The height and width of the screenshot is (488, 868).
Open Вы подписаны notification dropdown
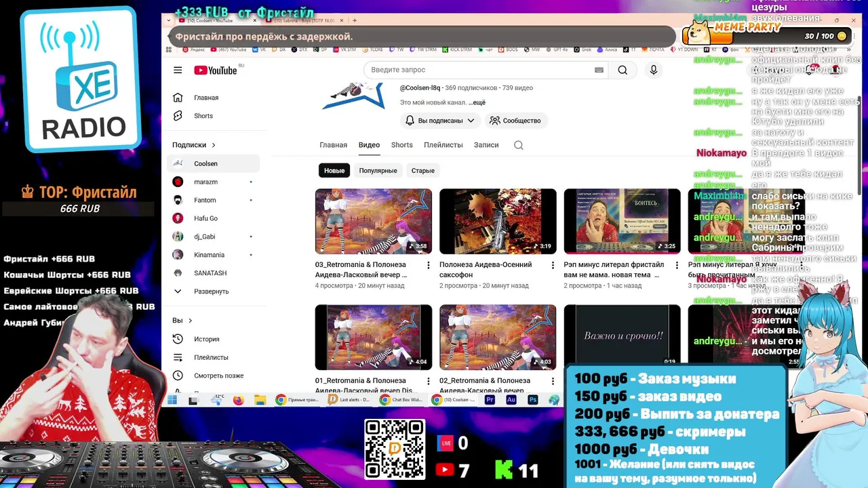click(x=440, y=121)
